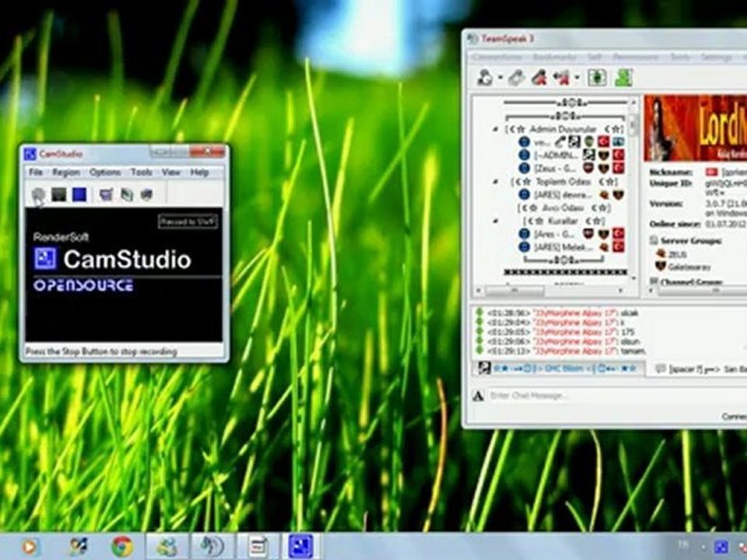Open TeamSpeak's Settings menu
The width and height of the screenshot is (747, 560).
(716, 57)
